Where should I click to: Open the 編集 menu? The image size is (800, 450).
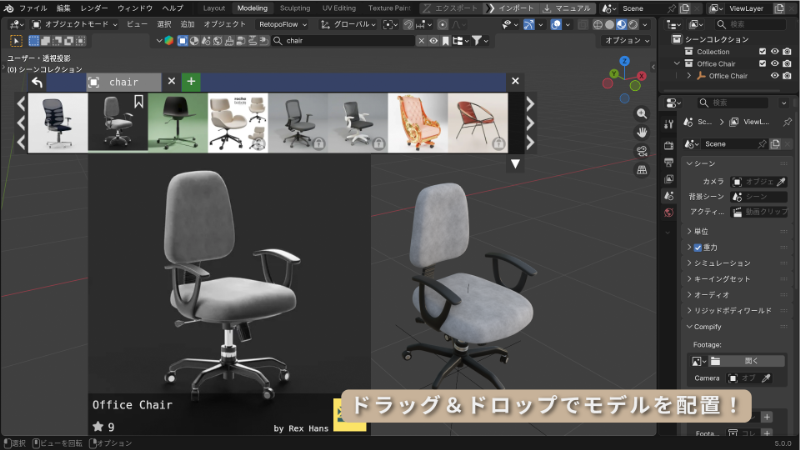click(64, 8)
